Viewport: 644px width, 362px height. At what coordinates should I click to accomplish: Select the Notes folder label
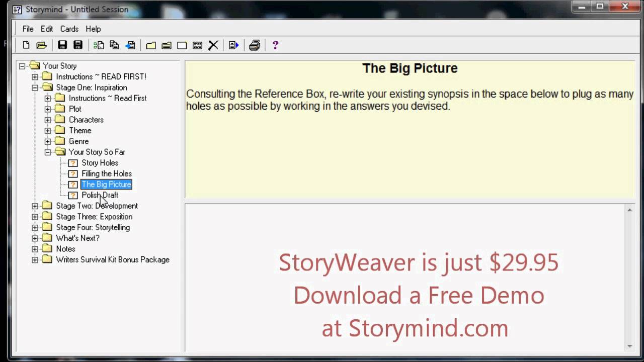click(65, 249)
